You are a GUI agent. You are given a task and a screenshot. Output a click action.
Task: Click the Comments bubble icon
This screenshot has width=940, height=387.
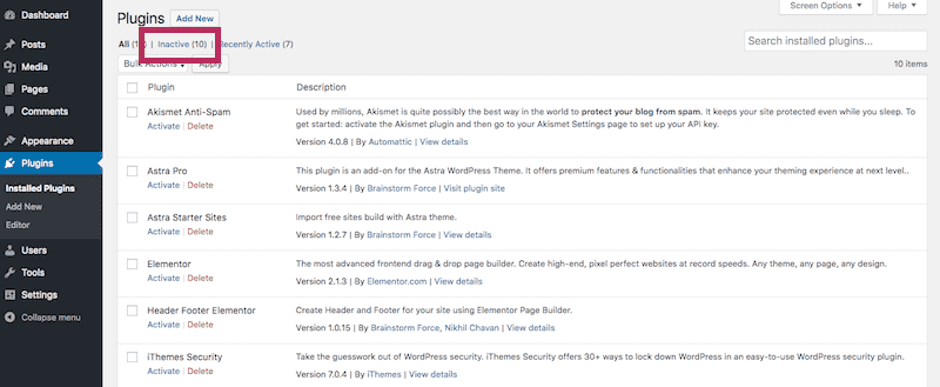coord(9,111)
